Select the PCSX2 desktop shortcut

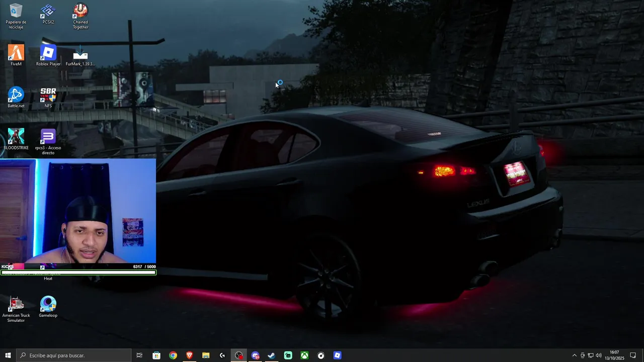48,14
